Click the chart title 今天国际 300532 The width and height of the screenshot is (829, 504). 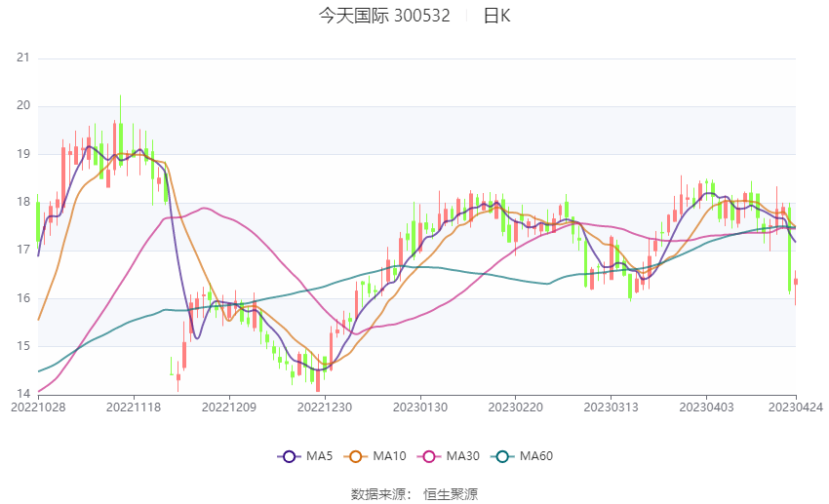tap(383, 17)
